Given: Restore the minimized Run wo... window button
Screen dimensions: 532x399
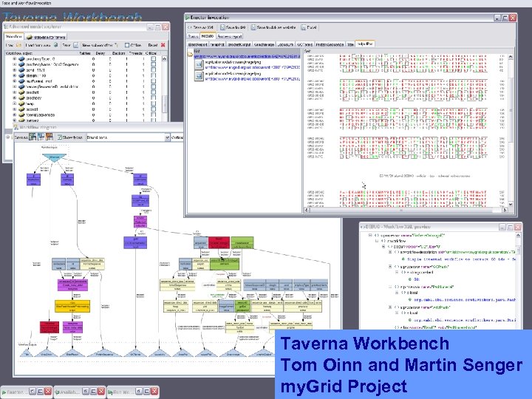Looking at the screenshot, I should coord(139,391).
